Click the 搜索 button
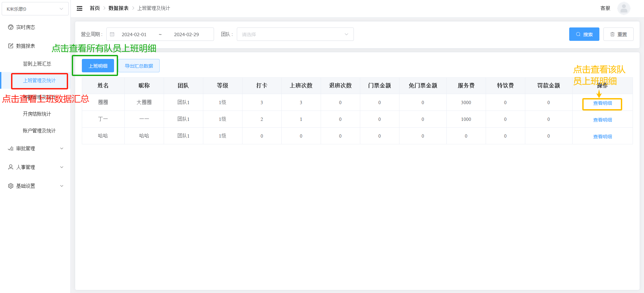 point(584,34)
